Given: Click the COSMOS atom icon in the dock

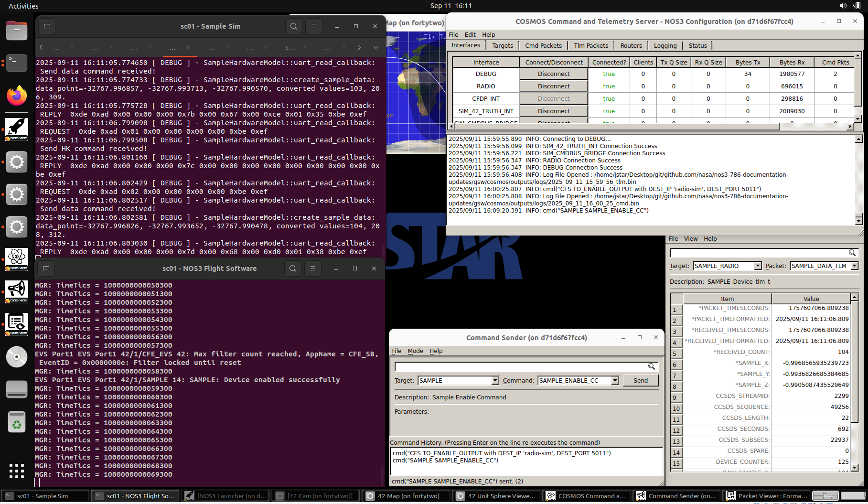Looking at the screenshot, I should pyautogui.click(x=17, y=259).
